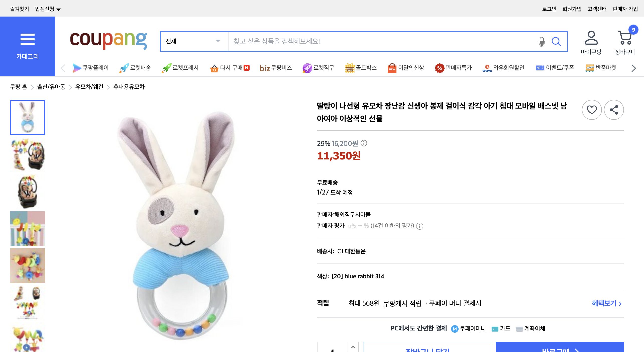The width and height of the screenshot is (644, 352).
Task: Select the 로켓배송 rocket icon
Action: [x=123, y=68]
